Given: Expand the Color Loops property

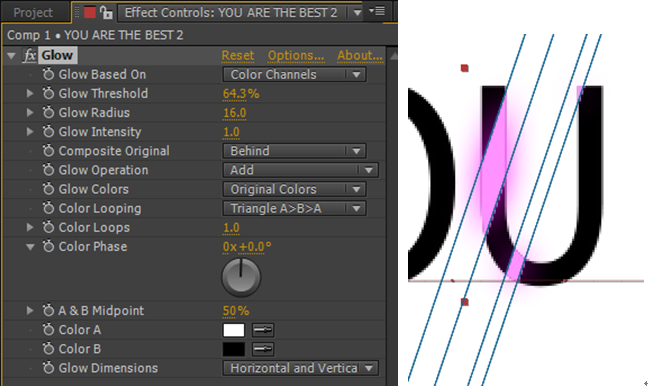Looking at the screenshot, I should point(30,227).
